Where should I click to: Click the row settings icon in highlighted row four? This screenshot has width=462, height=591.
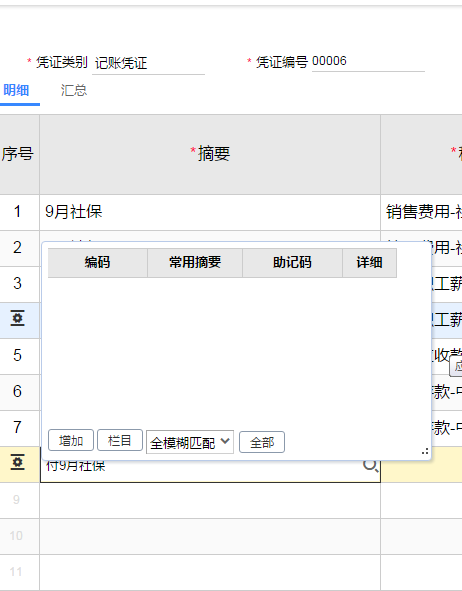[x=17, y=319]
